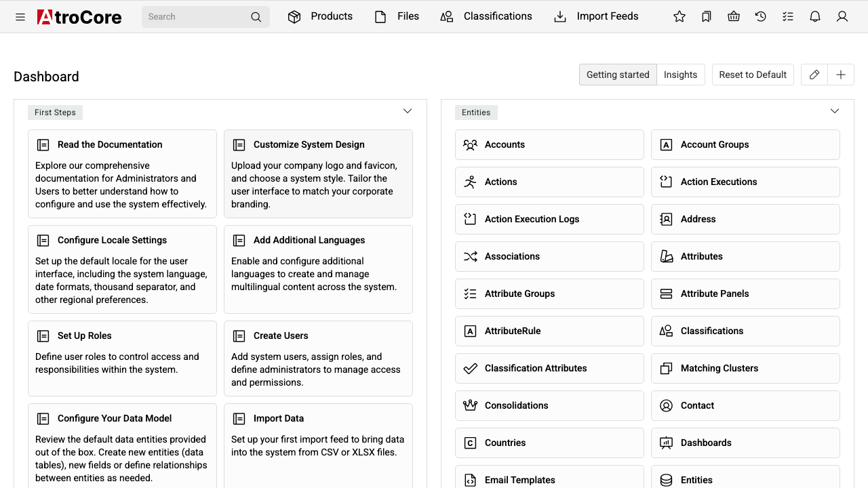Open the Attribute Panels entity
868x488 pixels.
745,294
